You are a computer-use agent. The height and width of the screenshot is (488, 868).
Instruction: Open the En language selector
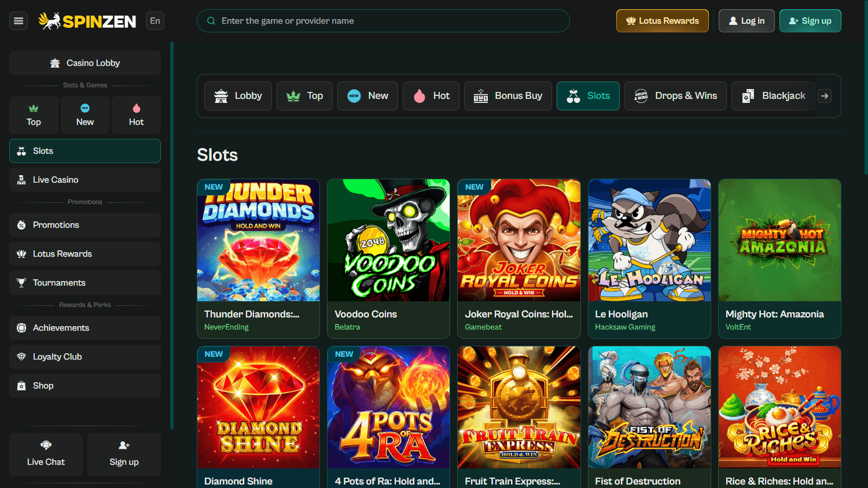coord(155,21)
